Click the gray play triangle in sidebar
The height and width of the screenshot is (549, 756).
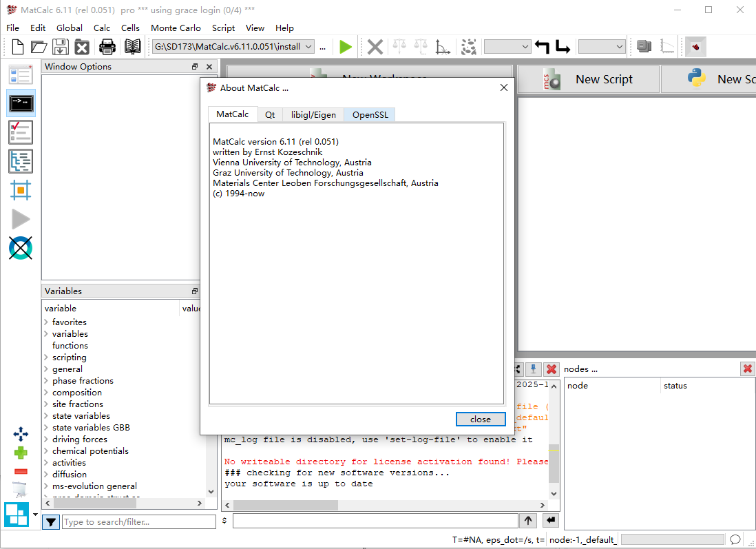point(21,219)
